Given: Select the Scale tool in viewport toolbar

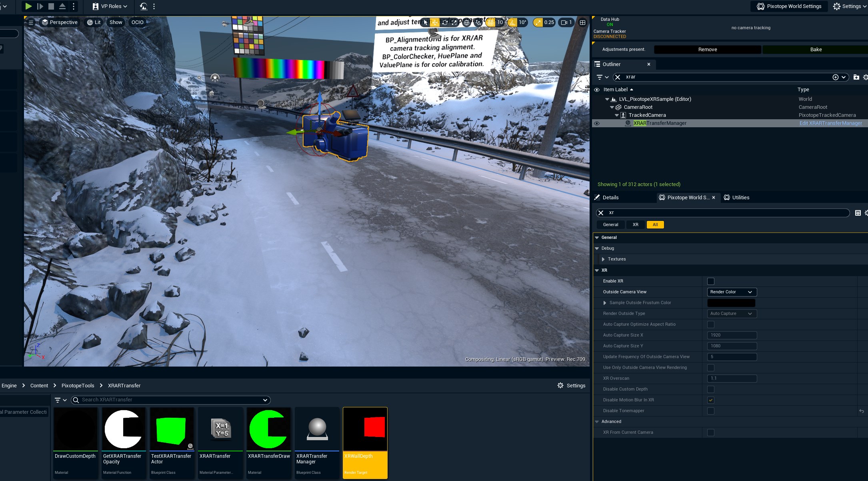Looking at the screenshot, I should point(454,22).
